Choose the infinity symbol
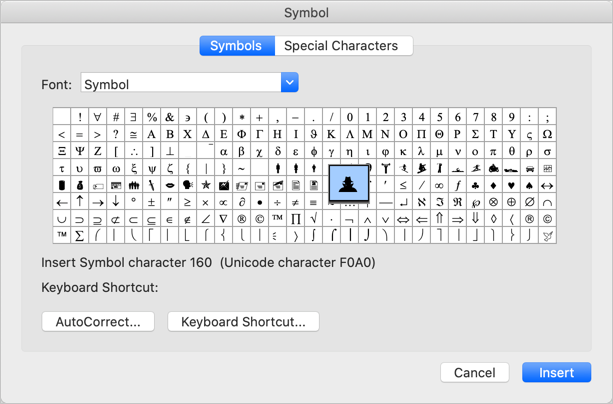This screenshot has height=404, width=613. 439,185
